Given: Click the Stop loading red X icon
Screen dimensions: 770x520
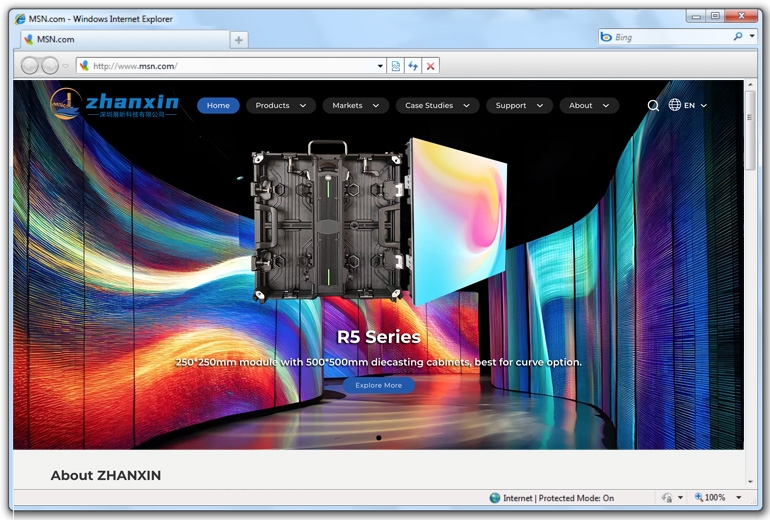Looking at the screenshot, I should pyautogui.click(x=430, y=66).
